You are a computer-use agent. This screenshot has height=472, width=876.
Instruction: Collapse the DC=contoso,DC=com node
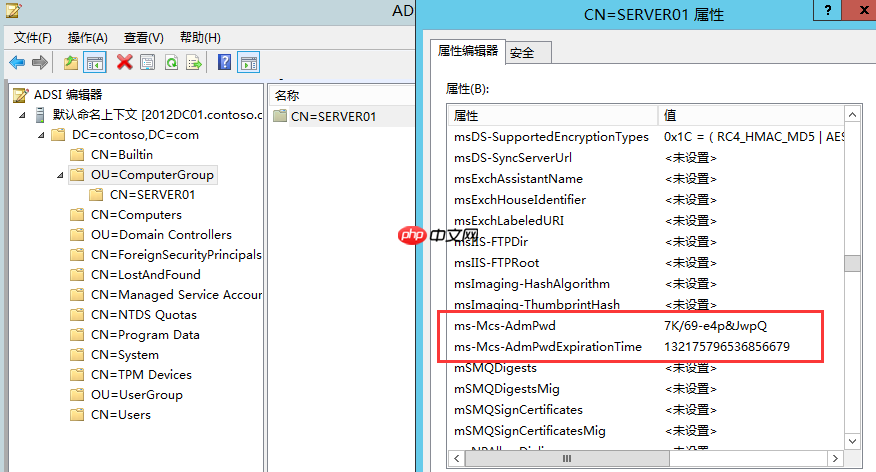click(41, 135)
